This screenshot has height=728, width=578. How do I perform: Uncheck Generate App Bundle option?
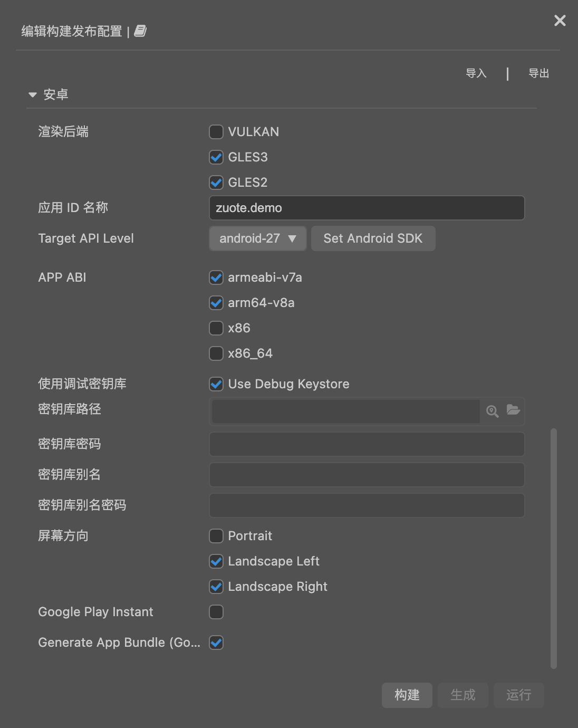pos(216,643)
